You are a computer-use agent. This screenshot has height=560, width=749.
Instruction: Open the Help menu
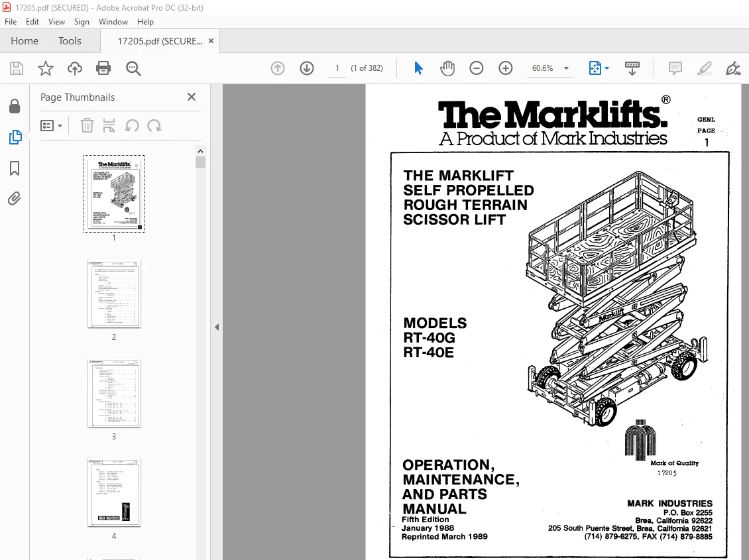(x=145, y=21)
